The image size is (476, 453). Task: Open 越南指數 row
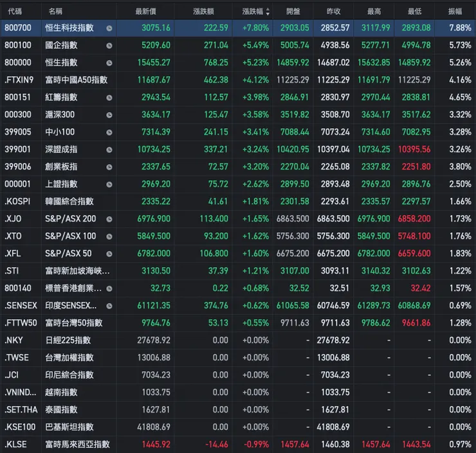point(238,392)
